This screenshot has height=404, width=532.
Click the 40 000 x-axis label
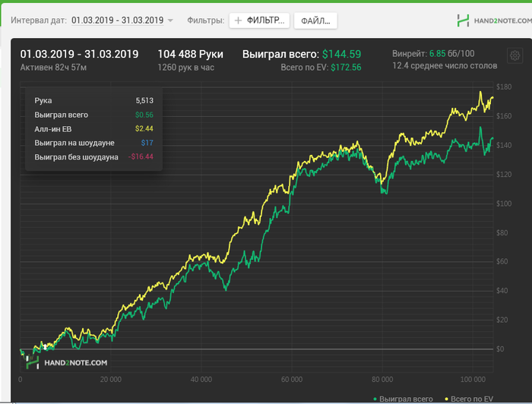pos(201,380)
